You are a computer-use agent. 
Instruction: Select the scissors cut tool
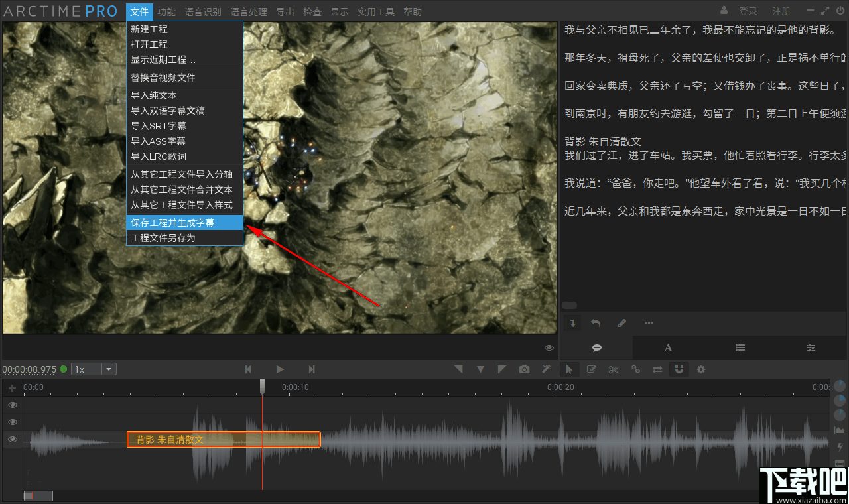614,369
